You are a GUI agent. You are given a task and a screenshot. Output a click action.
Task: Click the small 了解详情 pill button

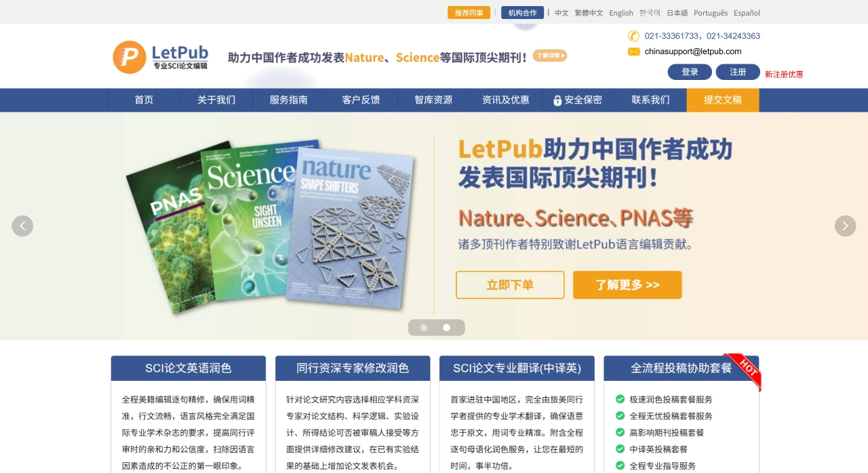click(x=550, y=56)
